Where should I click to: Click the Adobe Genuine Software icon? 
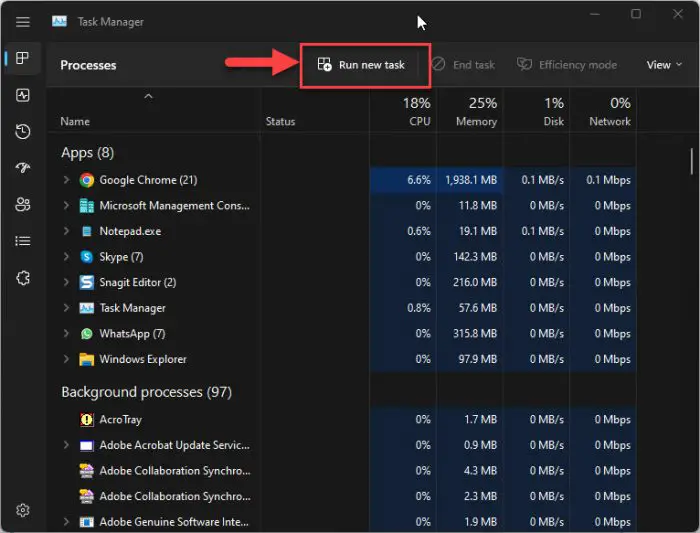click(x=87, y=522)
